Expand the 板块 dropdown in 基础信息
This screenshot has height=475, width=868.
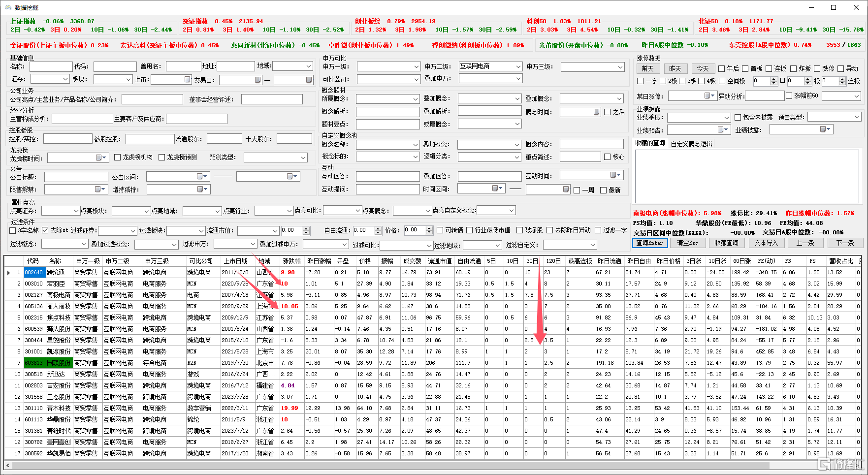[x=129, y=79]
